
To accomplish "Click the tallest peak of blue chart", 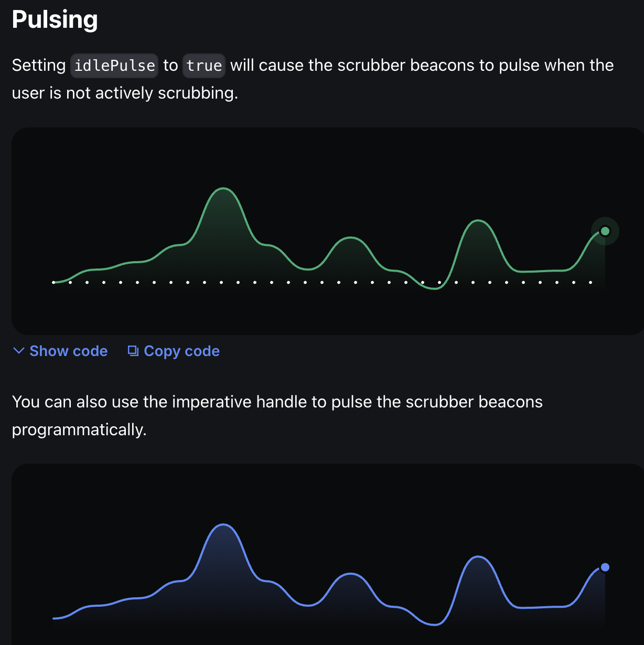I will pyautogui.click(x=223, y=524).
